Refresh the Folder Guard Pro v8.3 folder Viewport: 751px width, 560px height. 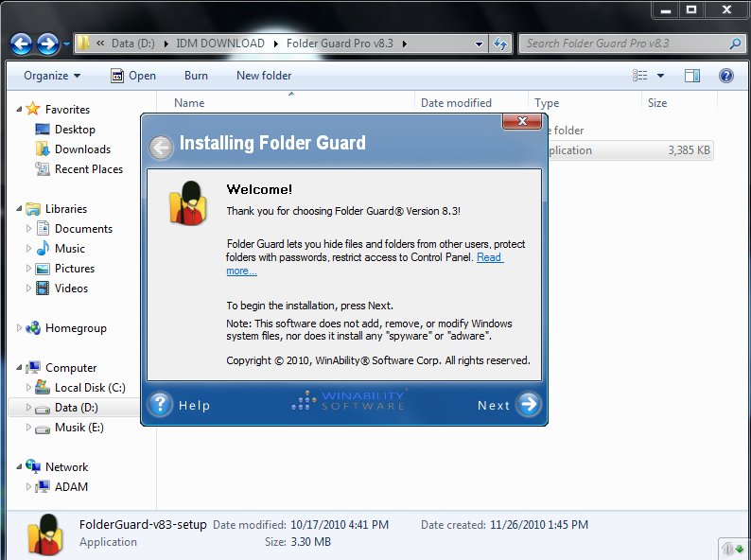(500, 44)
